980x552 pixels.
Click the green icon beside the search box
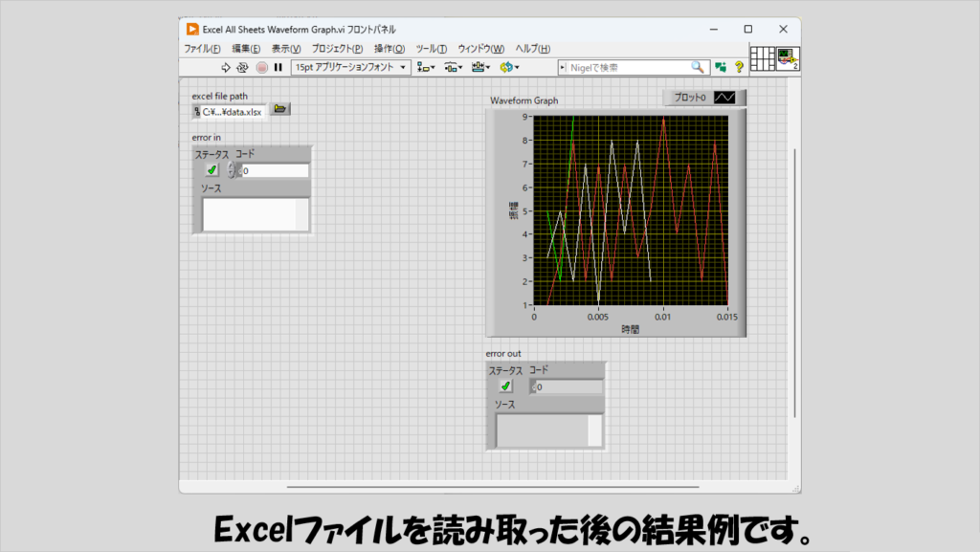(x=721, y=67)
